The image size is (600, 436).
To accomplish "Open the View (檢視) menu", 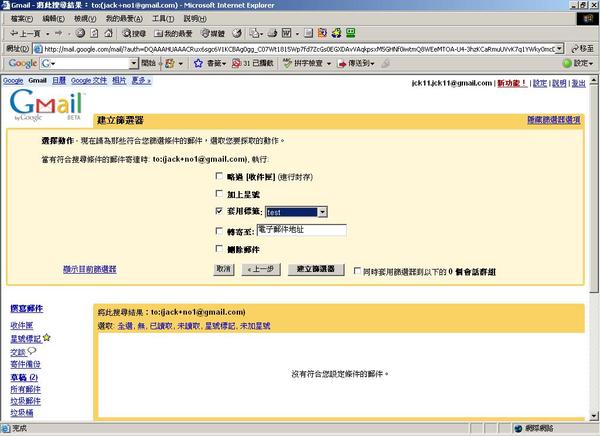I will coord(85,18).
